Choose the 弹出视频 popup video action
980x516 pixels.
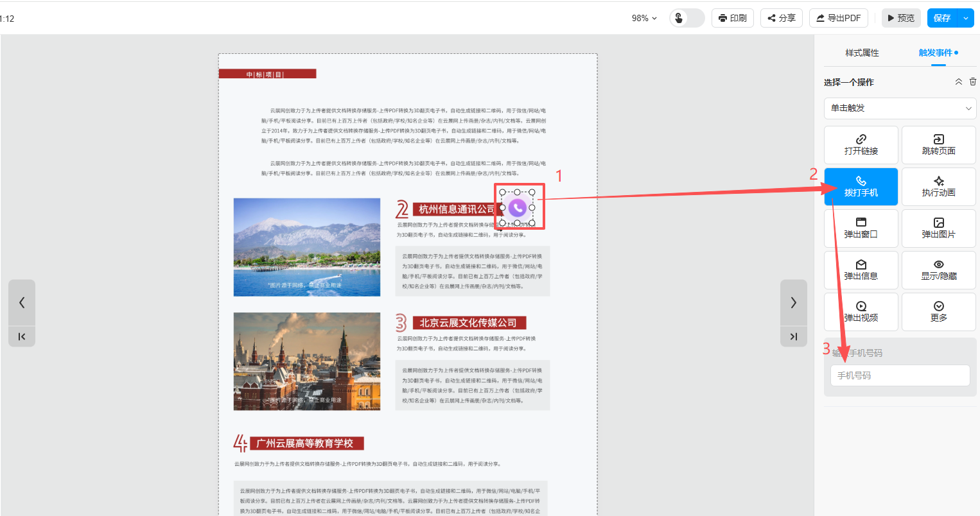(x=861, y=312)
